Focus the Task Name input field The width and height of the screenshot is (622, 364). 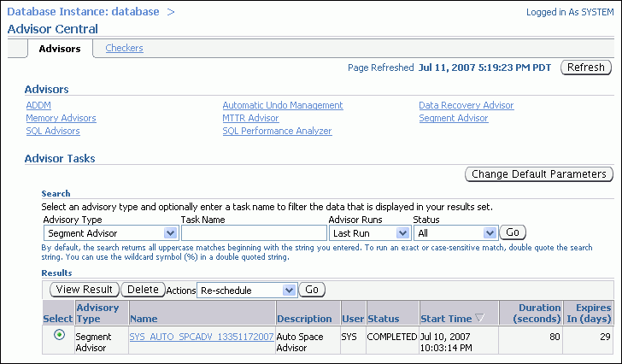(x=254, y=232)
